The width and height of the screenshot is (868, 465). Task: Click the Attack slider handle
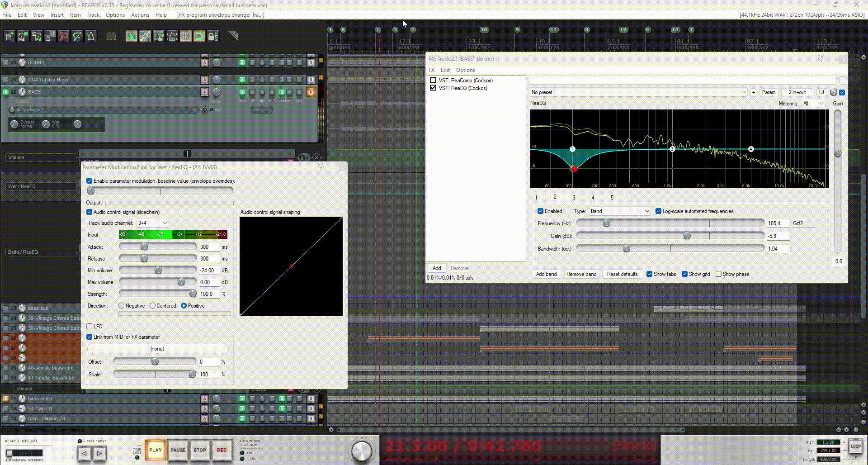144,247
